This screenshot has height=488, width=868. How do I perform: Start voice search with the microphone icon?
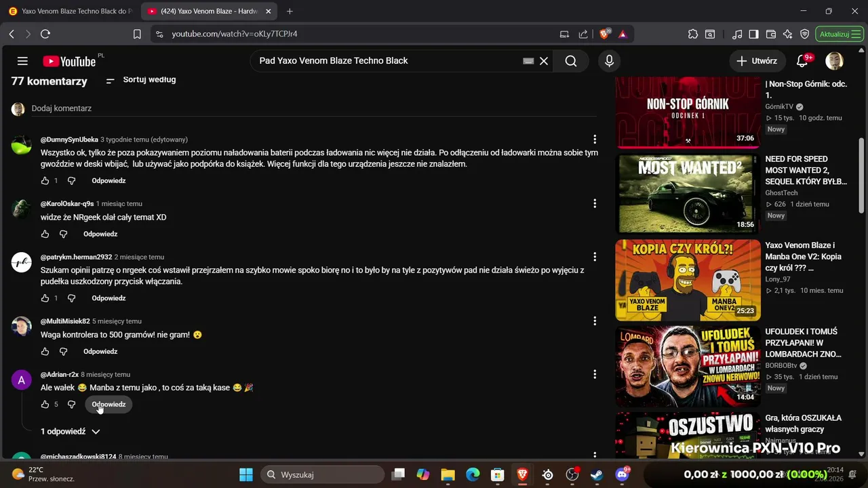(x=609, y=61)
